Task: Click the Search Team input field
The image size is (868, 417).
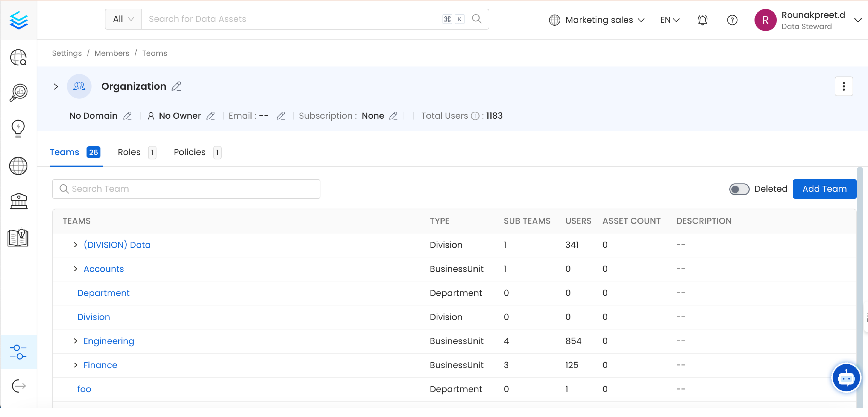Action: coord(186,189)
